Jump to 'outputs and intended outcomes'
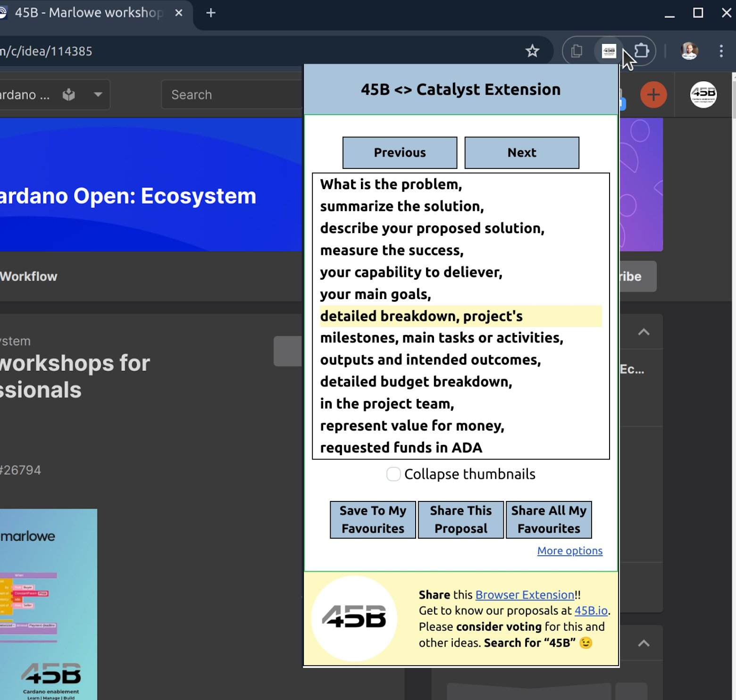Screen dimensions: 736x700 pos(430,360)
